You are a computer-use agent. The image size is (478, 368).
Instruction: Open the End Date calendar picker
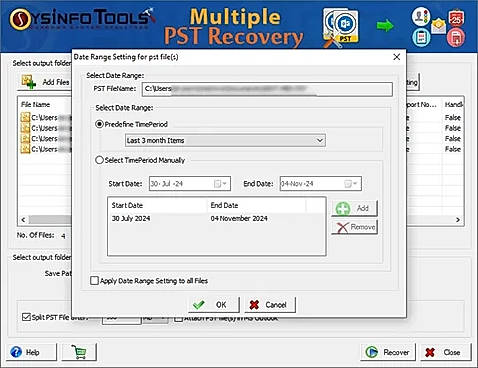[351, 184]
